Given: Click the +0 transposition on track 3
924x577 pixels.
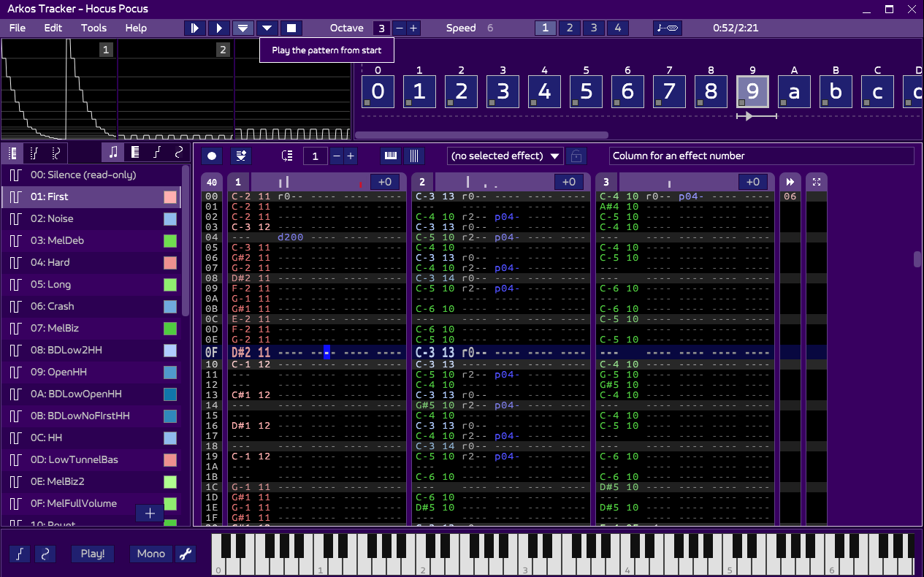Looking at the screenshot, I should (753, 182).
